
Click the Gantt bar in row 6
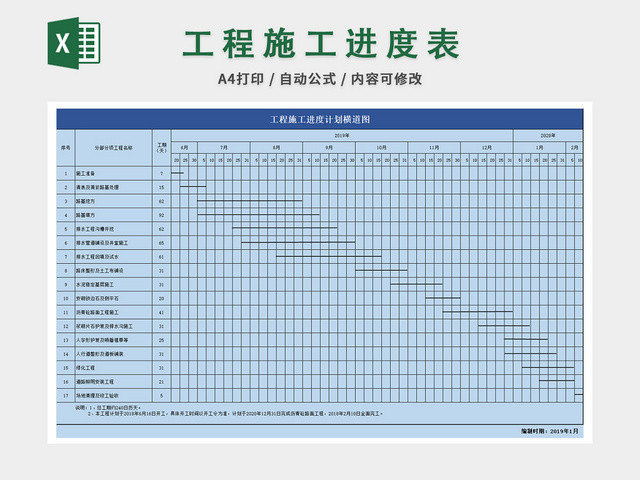pos(298,242)
